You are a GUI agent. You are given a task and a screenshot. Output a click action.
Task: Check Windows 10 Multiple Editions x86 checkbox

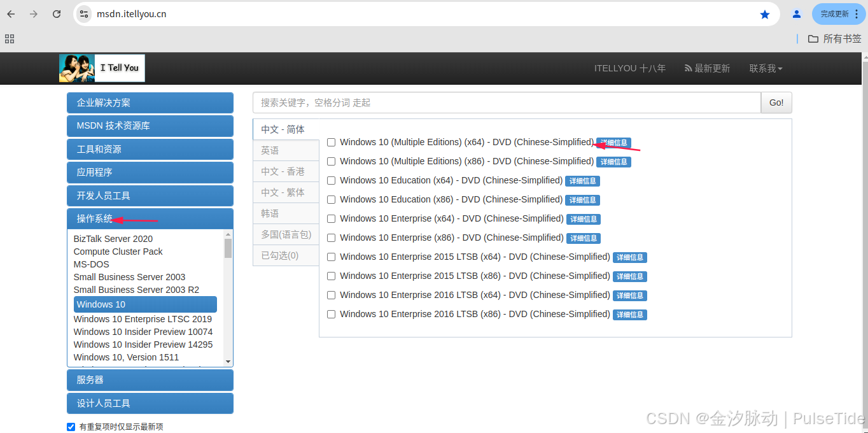point(331,162)
